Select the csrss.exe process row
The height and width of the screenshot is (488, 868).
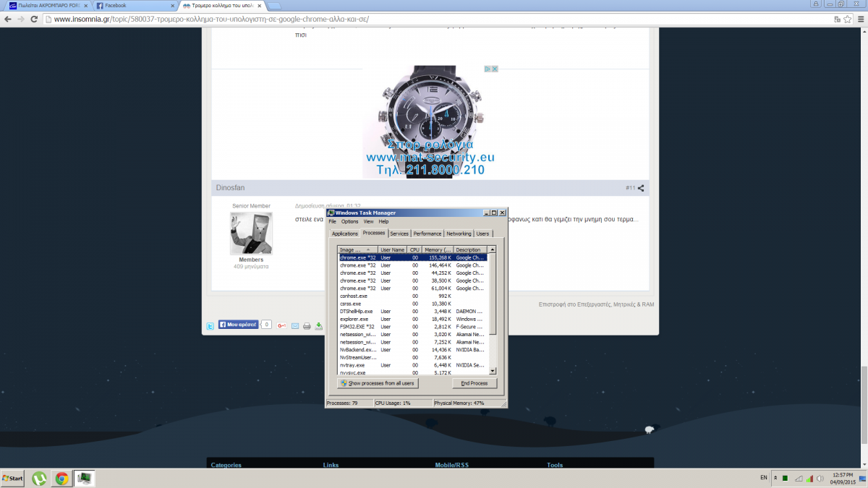pyautogui.click(x=414, y=304)
